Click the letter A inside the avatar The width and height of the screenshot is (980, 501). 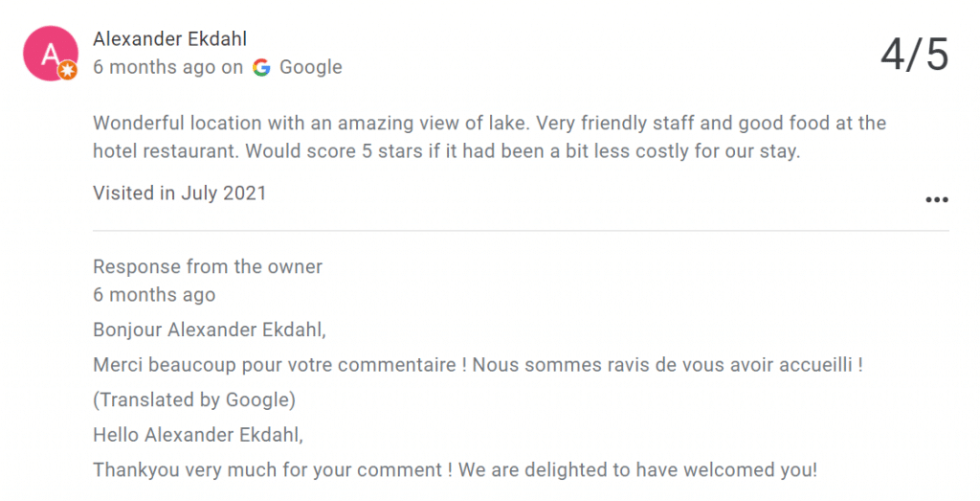tap(45, 50)
